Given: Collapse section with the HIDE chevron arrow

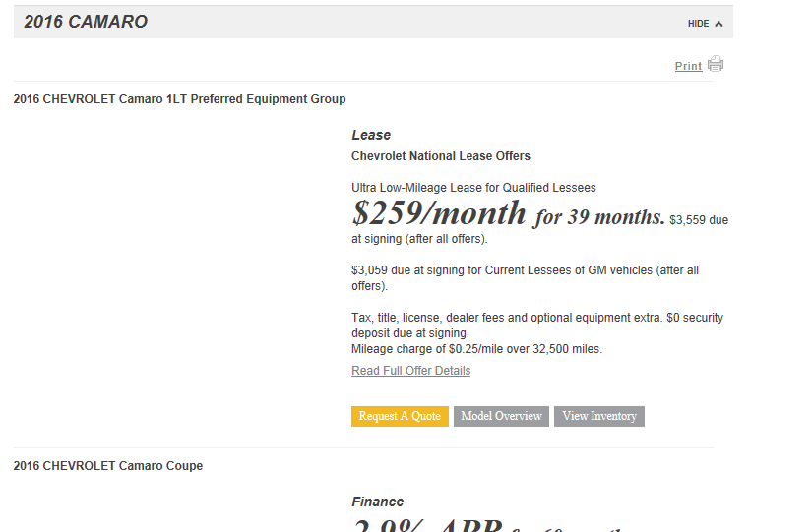Looking at the screenshot, I should [x=719, y=24].
